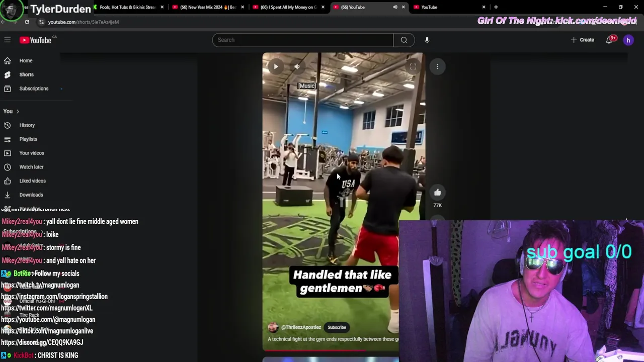The image size is (644, 362).
Task: Open the account avatar menu
Action: [x=628, y=40]
